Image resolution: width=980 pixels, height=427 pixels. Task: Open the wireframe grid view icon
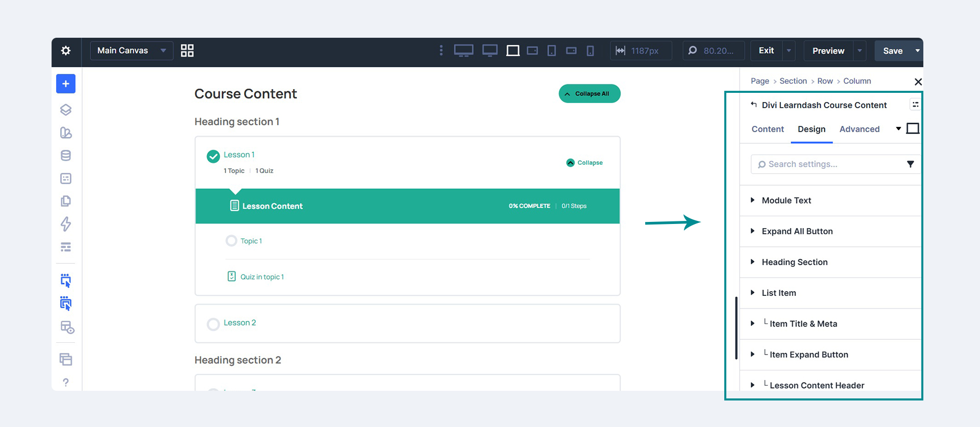coord(187,51)
